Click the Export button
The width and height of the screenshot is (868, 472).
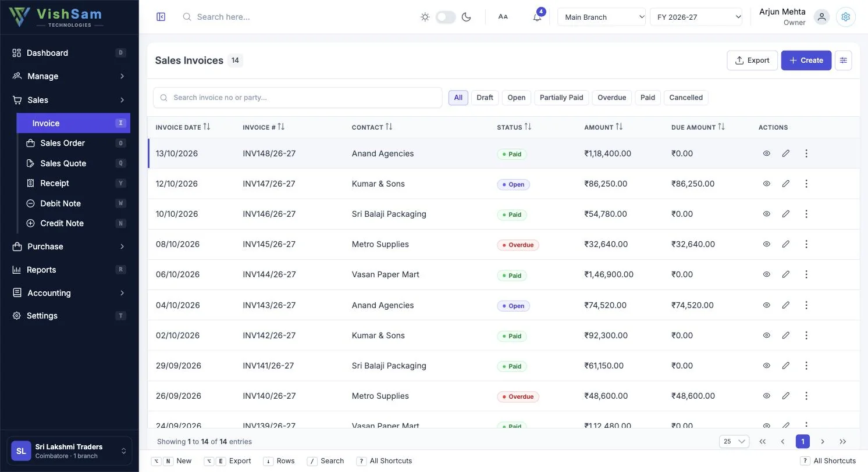coord(752,60)
